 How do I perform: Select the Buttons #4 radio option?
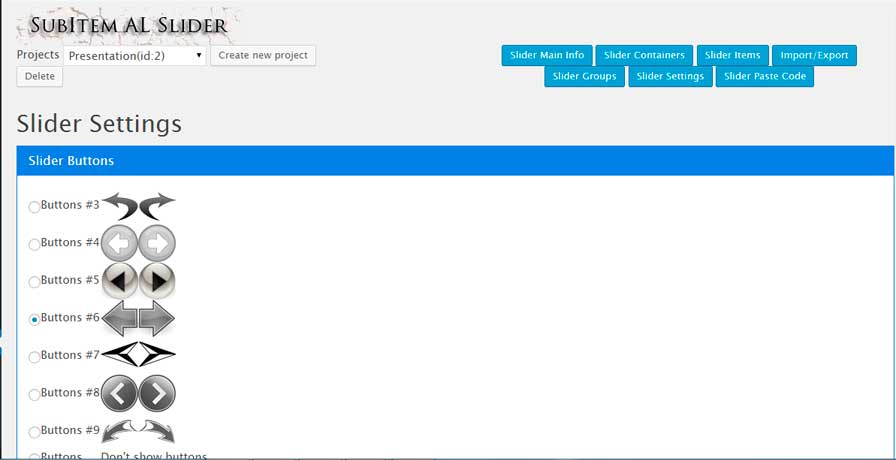point(34,245)
